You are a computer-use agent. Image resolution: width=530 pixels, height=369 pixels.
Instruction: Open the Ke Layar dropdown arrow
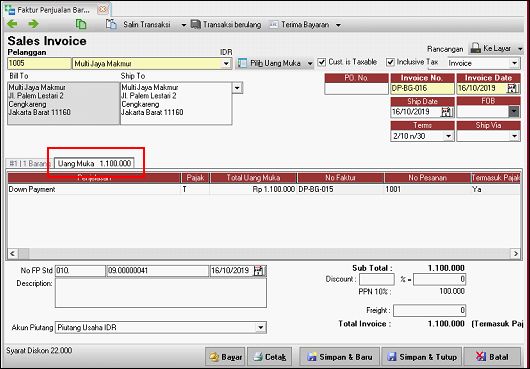[520, 49]
